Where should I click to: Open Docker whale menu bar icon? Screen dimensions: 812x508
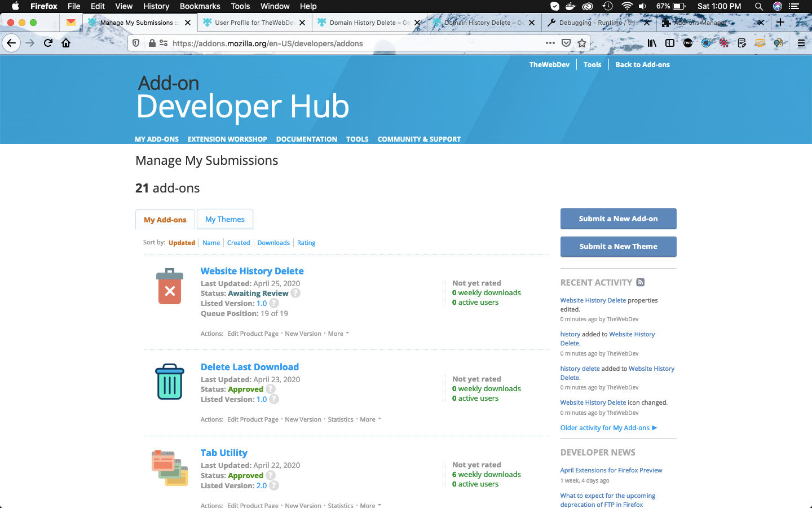click(x=571, y=6)
